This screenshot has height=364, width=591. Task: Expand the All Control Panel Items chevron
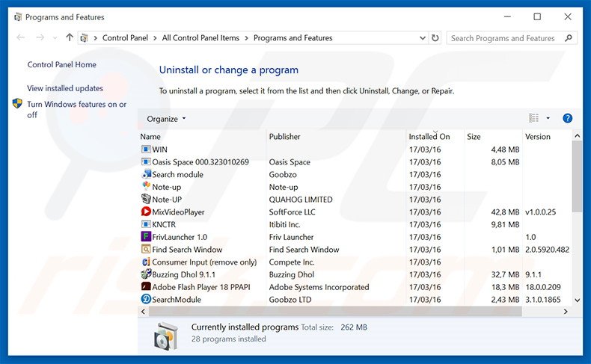tap(247, 38)
